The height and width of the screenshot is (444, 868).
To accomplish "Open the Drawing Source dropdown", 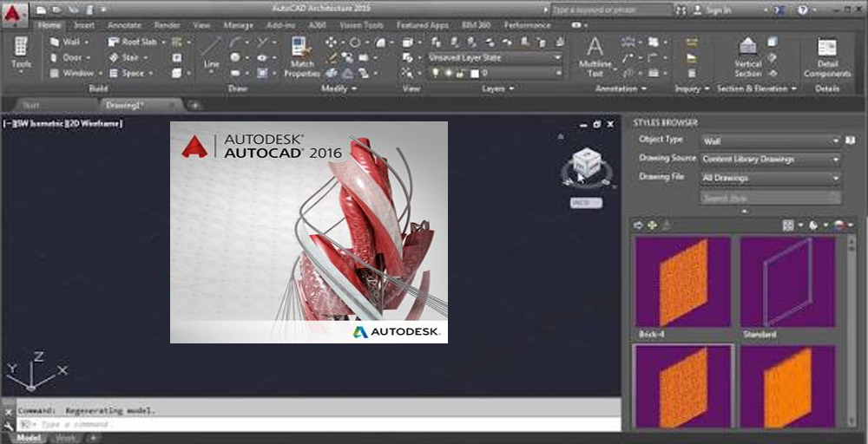I will click(770, 160).
